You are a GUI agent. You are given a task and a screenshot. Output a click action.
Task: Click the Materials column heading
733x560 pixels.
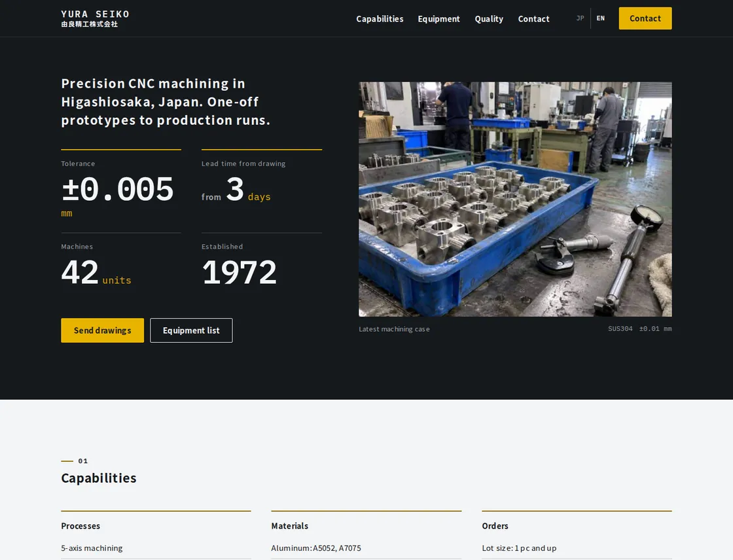[x=290, y=526]
